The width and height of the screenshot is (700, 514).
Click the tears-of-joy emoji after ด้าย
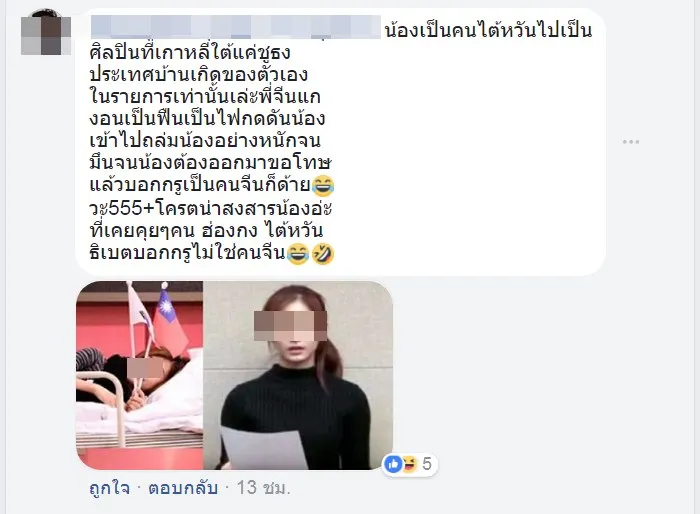[x=323, y=186]
